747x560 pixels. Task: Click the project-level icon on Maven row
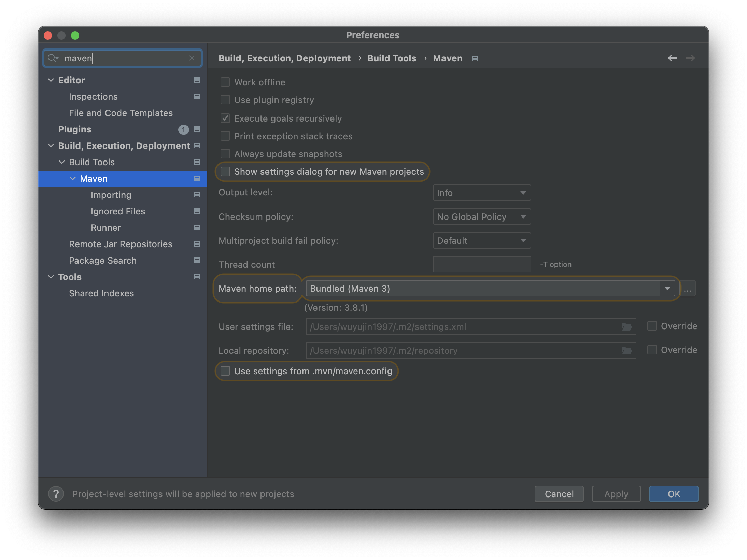click(197, 178)
